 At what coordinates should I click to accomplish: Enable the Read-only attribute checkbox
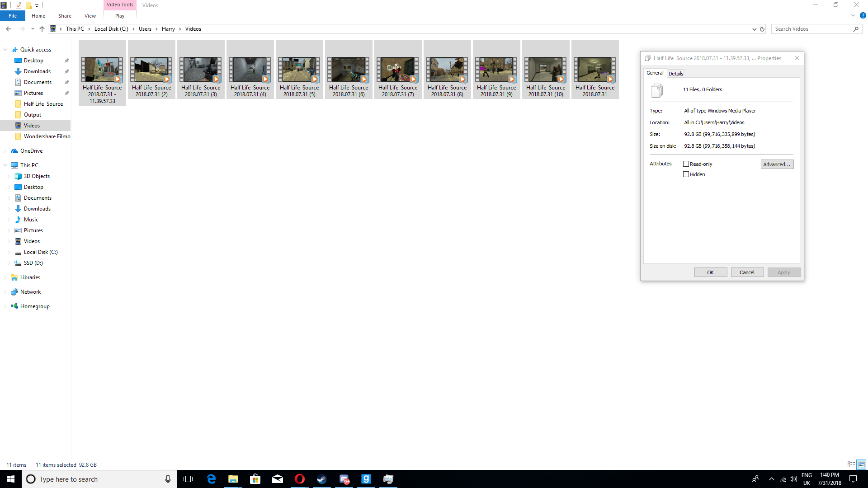point(686,164)
